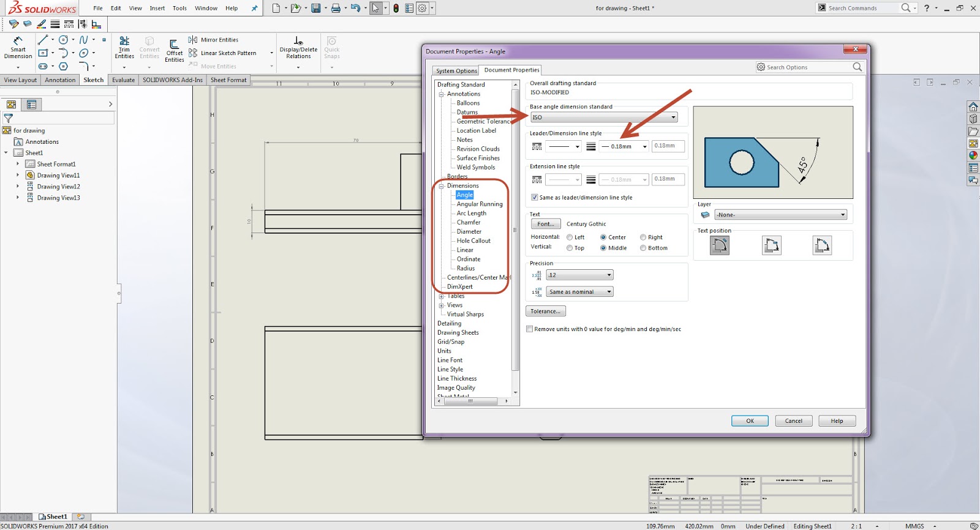Open Appearances color ball in task pane
This screenshot has width=980, height=530.
973,155
